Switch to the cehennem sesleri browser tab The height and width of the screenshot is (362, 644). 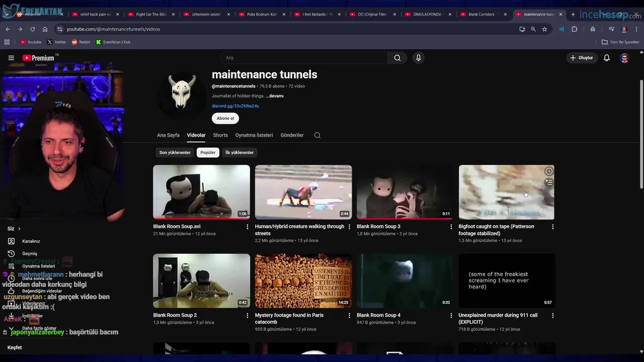206,14
